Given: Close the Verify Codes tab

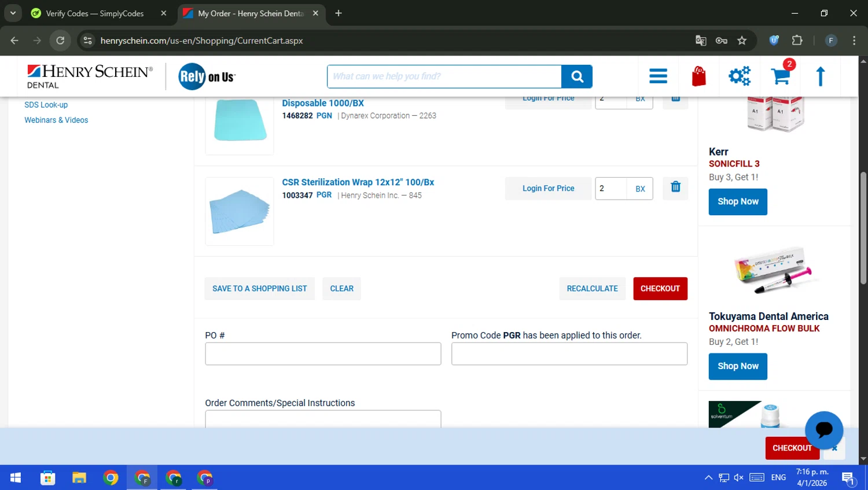Looking at the screenshot, I should click(164, 13).
